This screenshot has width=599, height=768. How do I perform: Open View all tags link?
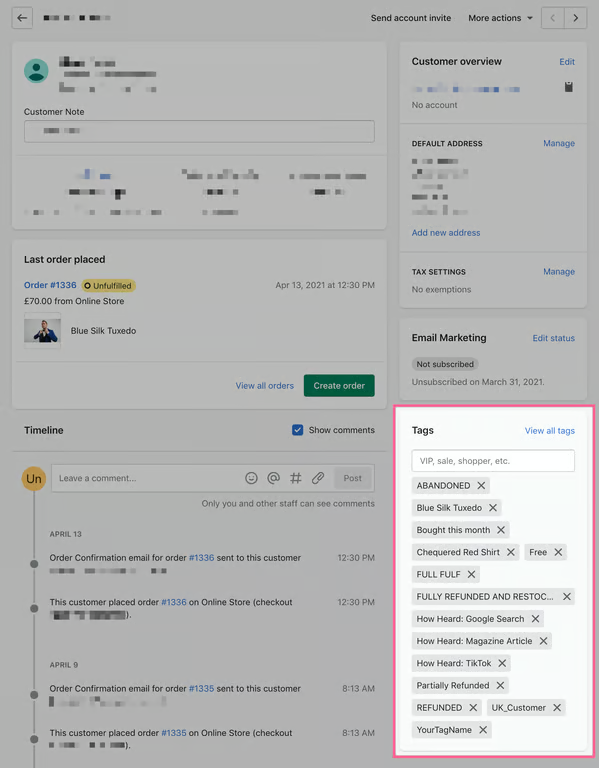(x=550, y=431)
